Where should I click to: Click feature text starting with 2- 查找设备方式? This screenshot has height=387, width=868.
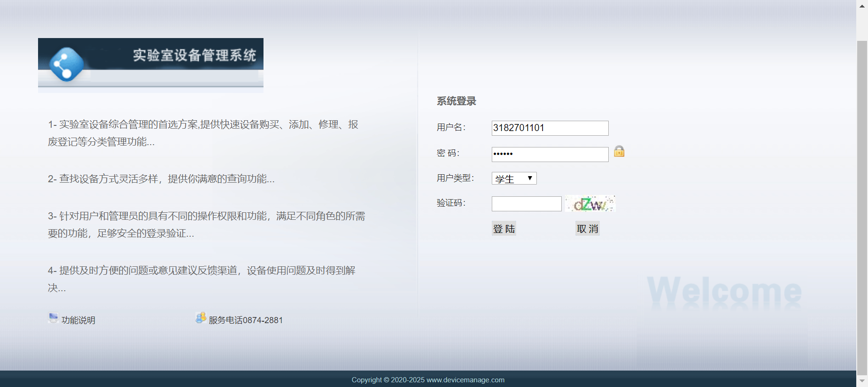(x=161, y=179)
